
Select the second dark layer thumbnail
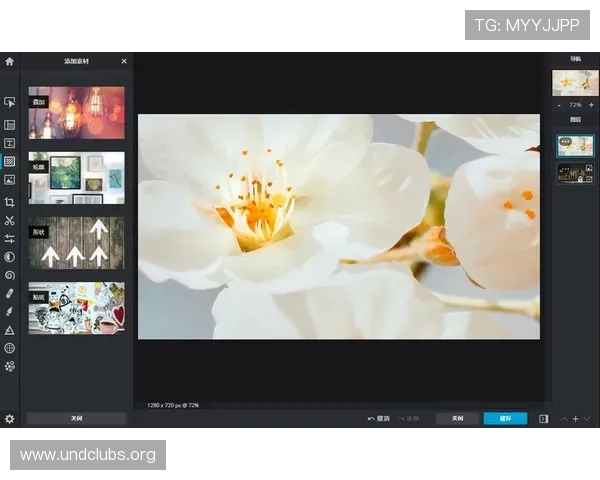click(575, 173)
